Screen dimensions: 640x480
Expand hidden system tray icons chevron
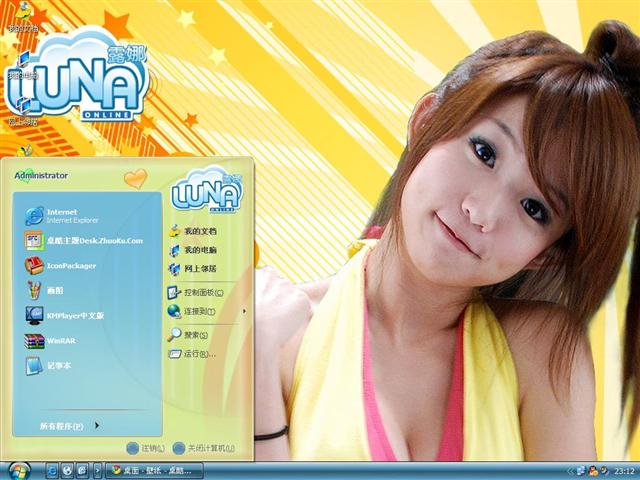click(x=571, y=471)
